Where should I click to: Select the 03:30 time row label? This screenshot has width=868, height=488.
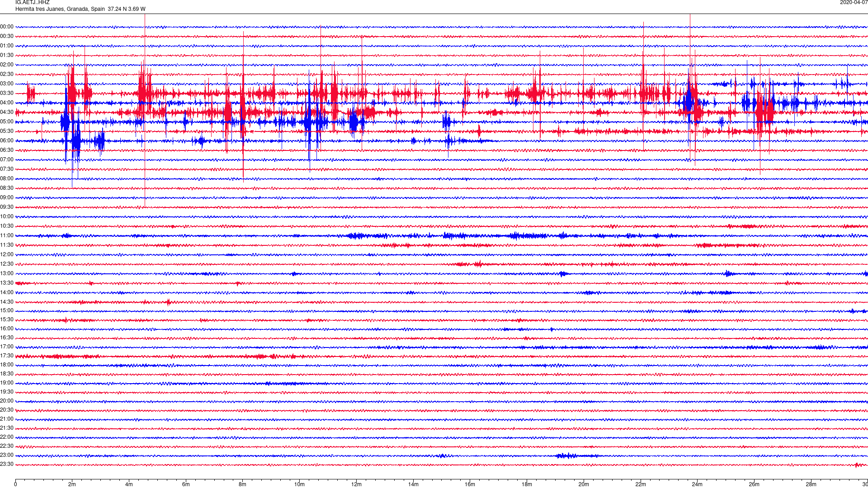tap(7, 93)
